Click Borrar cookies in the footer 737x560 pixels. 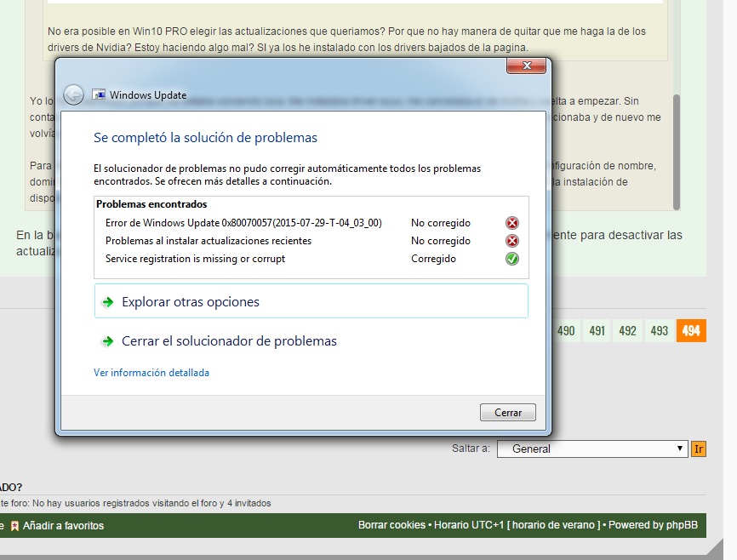(x=391, y=525)
